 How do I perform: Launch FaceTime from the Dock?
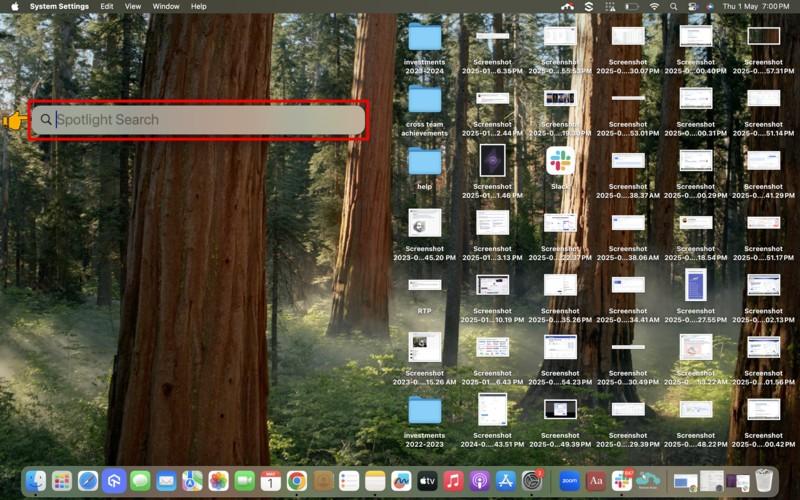244,481
